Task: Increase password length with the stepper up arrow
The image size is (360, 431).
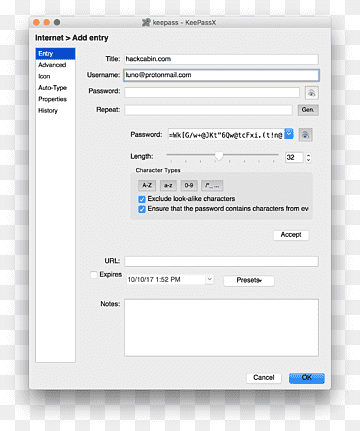Action: (x=308, y=155)
